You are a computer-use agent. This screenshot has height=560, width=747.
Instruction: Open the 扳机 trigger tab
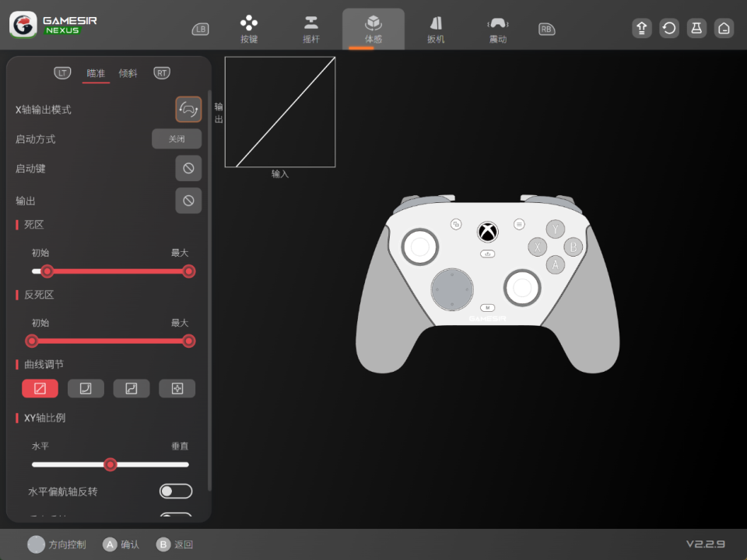pos(436,29)
